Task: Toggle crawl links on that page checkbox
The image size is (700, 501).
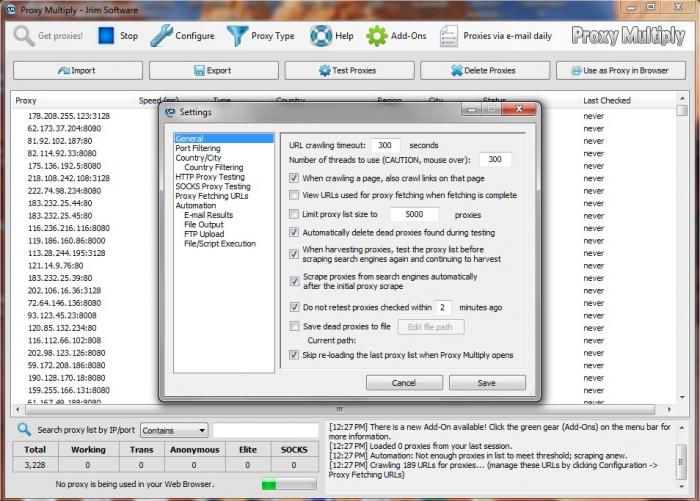Action: [294, 178]
